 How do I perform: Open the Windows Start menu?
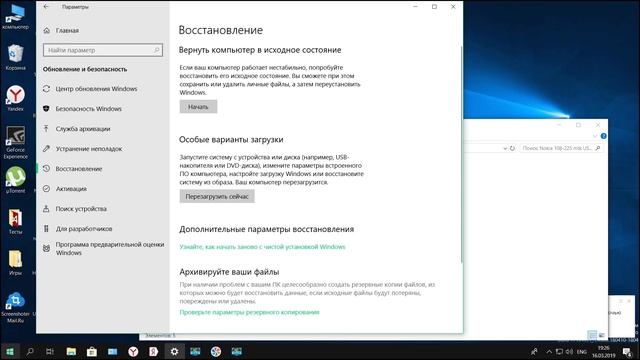coord(10,351)
